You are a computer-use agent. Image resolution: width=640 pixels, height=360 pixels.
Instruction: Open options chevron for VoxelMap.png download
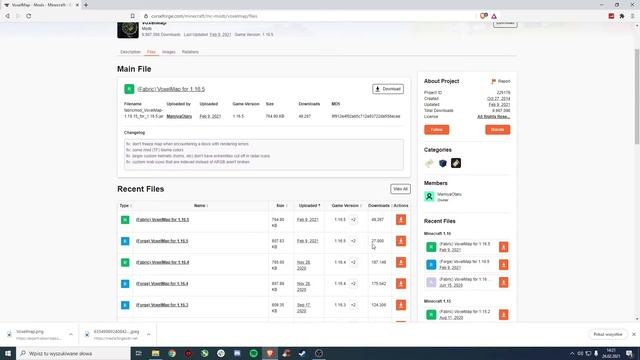[71, 334]
